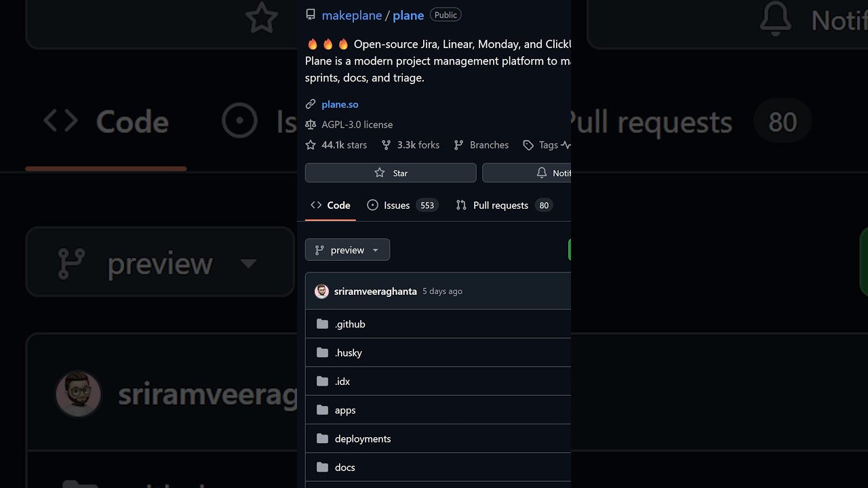This screenshot has height=488, width=868.
Task: Open the Branches link
Action: coord(489,145)
